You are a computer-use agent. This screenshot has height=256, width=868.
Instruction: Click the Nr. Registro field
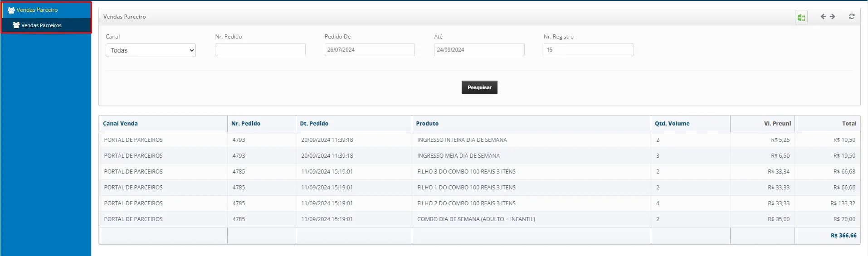tap(588, 50)
